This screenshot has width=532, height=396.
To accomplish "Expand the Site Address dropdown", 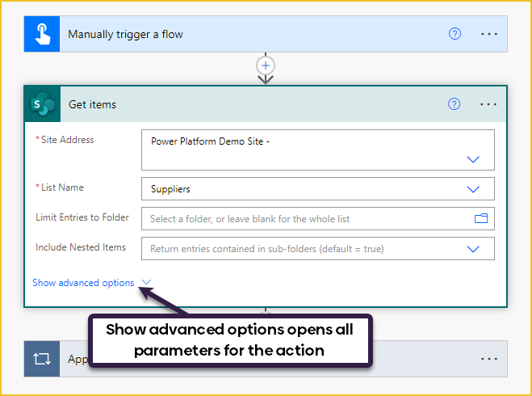I will tap(473, 159).
